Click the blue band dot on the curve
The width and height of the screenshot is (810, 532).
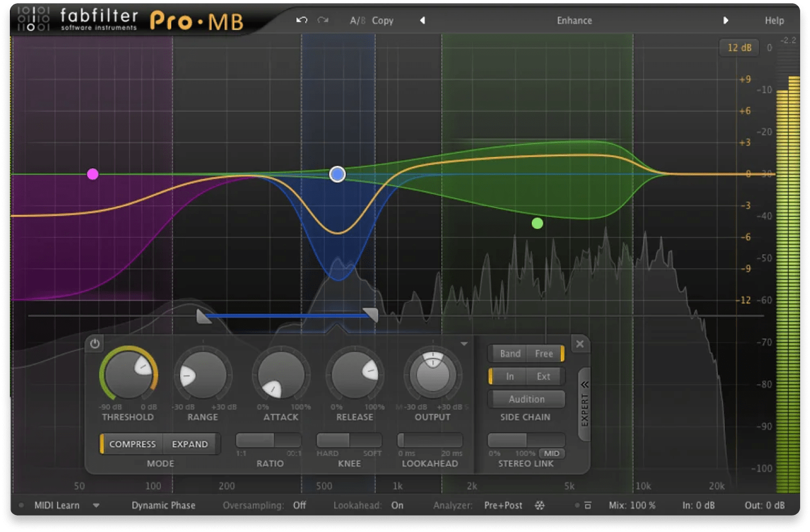(x=336, y=174)
